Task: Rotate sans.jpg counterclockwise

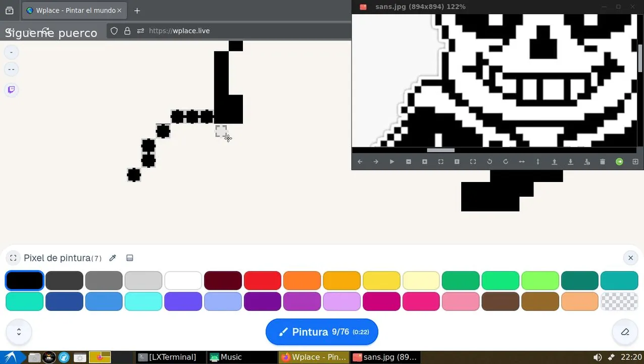Action: tap(489, 162)
